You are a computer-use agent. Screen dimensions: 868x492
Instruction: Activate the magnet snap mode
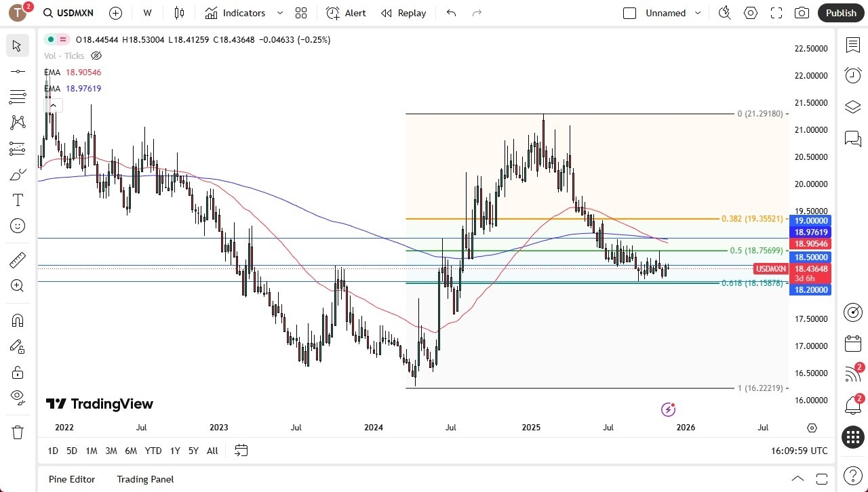[18, 320]
